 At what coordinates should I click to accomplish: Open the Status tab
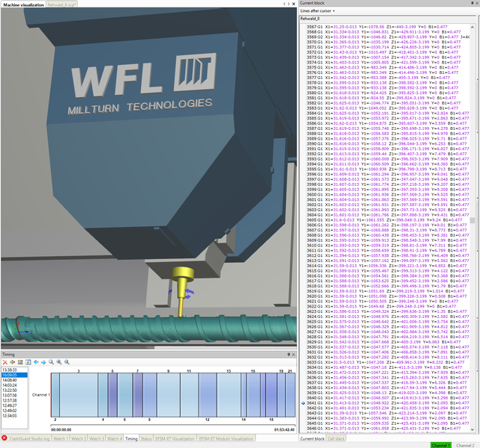point(146,438)
